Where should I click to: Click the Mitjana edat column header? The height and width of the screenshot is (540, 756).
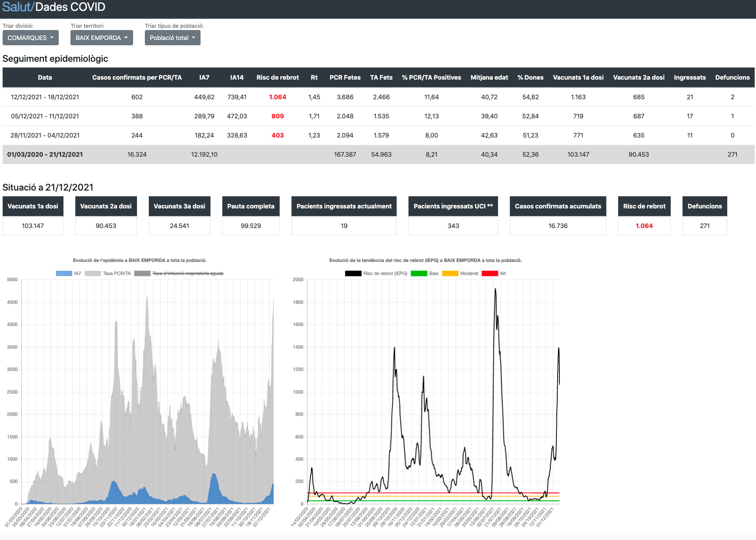[x=489, y=77]
